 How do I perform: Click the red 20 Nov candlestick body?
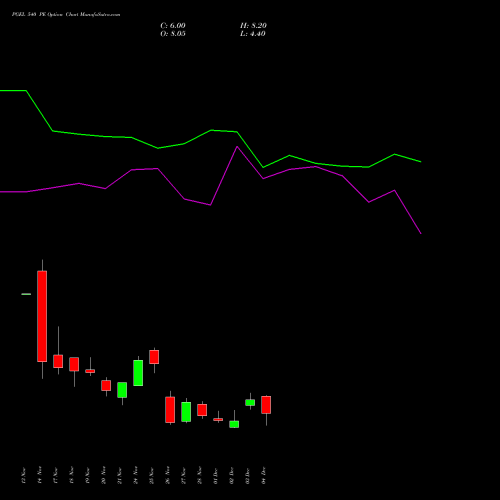point(106,385)
